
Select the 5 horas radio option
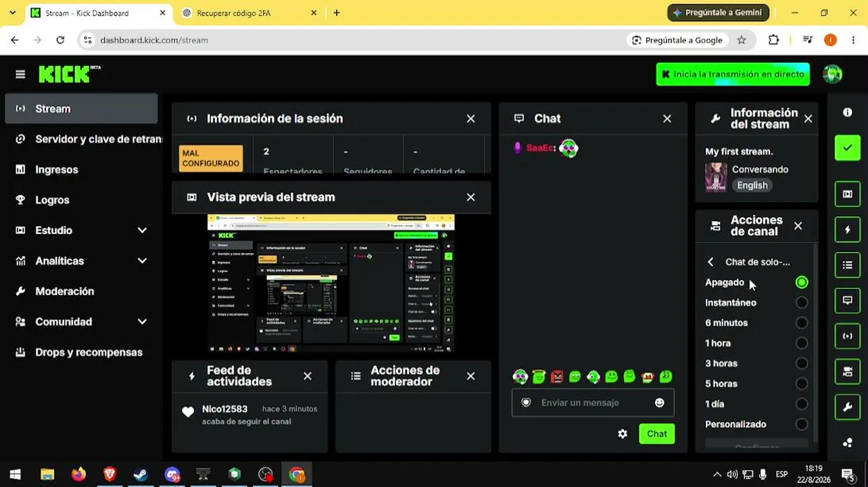(802, 384)
